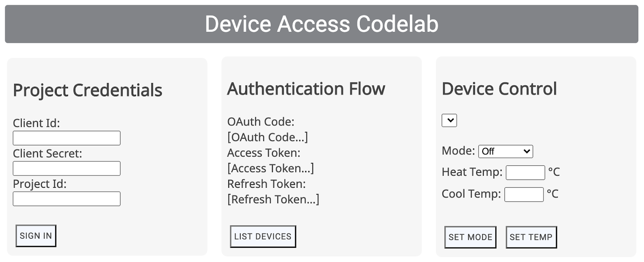The height and width of the screenshot is (262, 644).
Task: Click the LIST DEVICES button
Action: coord(263,237)
